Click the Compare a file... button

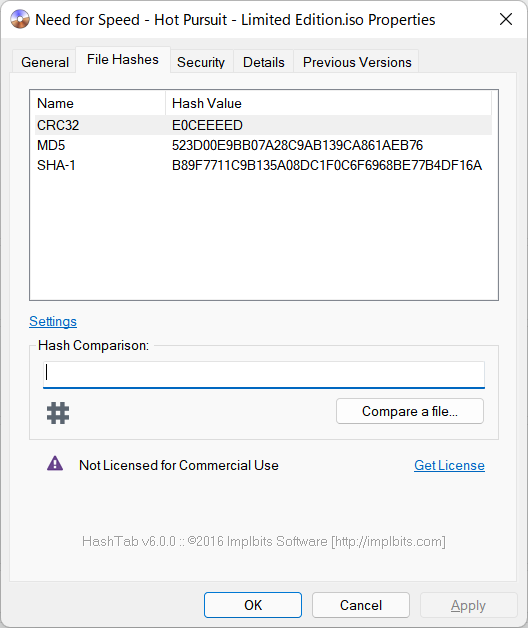(410, 411)
